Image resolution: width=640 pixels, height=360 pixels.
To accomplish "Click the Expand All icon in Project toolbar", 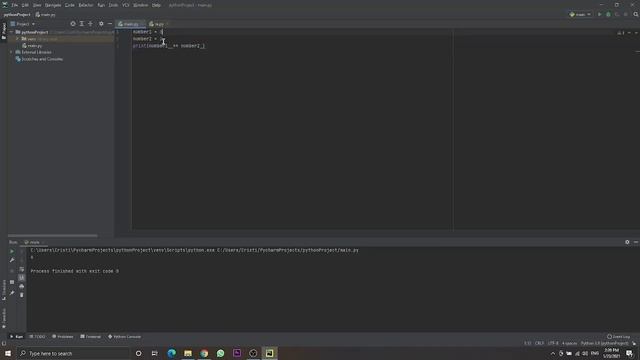I will pyautogui.click(x=82, y=24).
